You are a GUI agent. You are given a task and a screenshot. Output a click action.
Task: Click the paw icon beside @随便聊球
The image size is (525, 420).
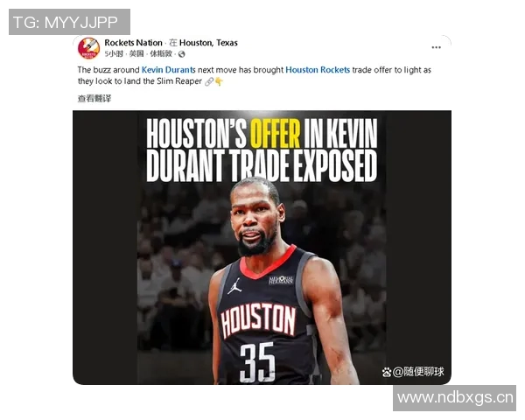click(x=387, y=372)
